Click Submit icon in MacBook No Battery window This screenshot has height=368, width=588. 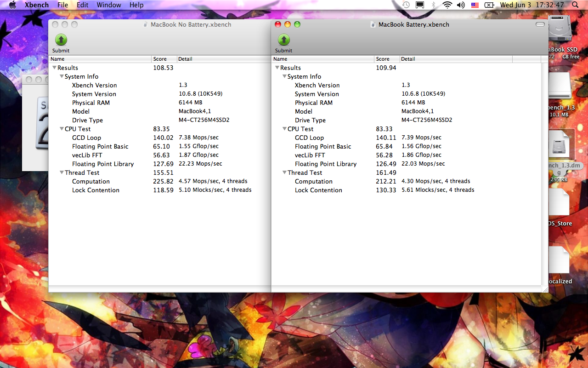pyautogui.click(x=61, y=40)
